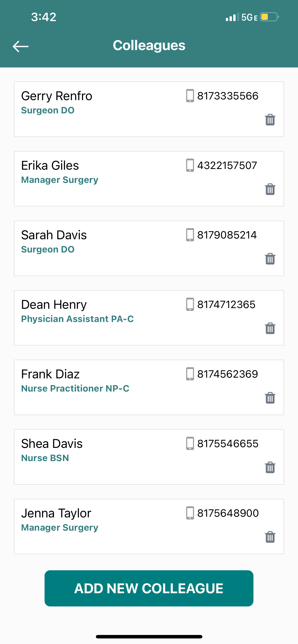298x644 pixels.
Task: Delete Dean Henry's colleague entry
Action: [x=270, y=328]
